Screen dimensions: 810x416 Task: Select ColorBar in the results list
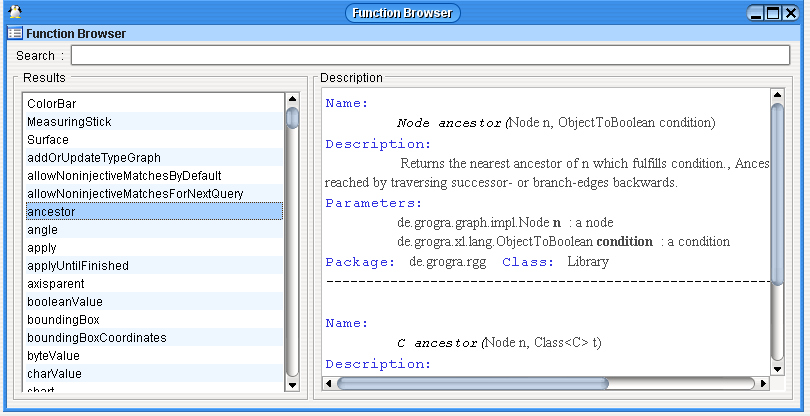(x=52, y=104)
